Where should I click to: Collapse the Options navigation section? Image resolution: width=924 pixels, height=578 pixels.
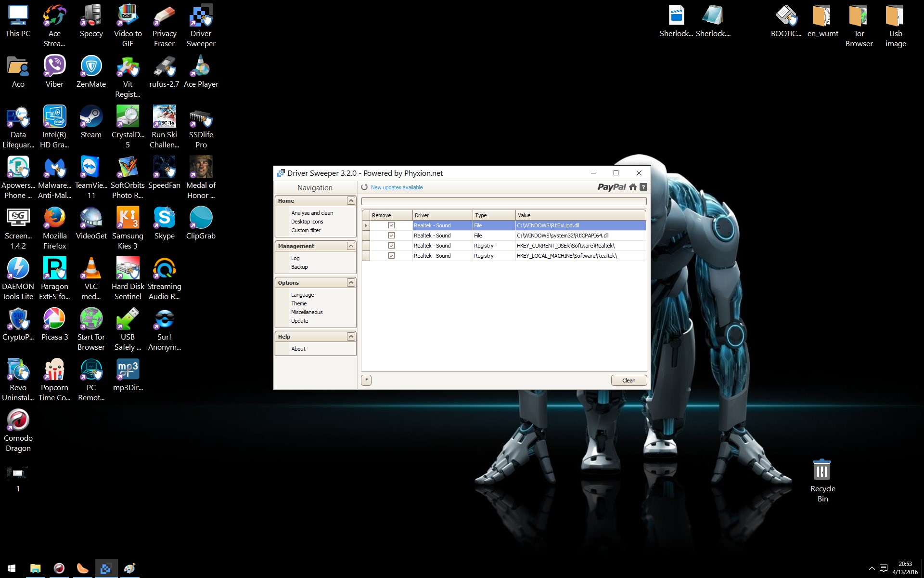point(351,282)
